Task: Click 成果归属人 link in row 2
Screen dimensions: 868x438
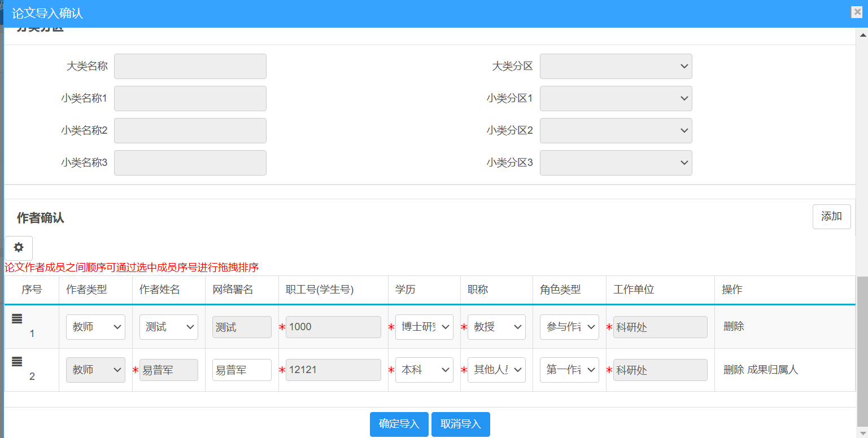Action: coord(773,370)
